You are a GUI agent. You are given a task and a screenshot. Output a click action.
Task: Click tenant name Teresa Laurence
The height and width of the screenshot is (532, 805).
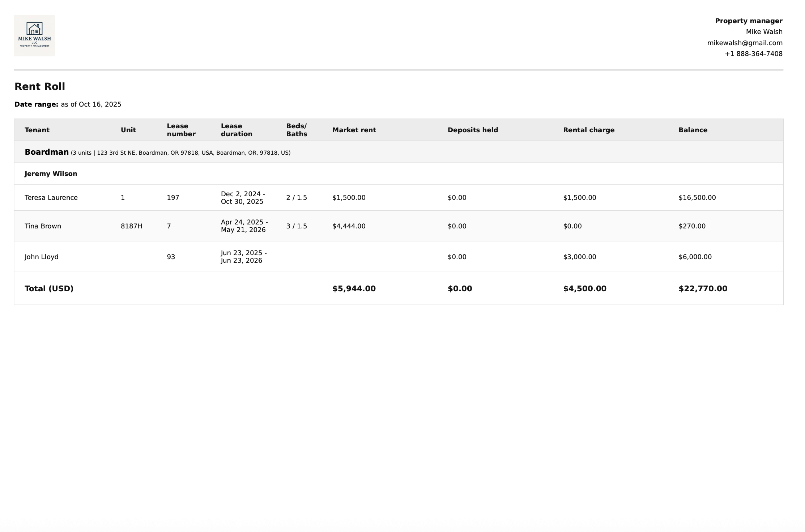coord(51,198)
